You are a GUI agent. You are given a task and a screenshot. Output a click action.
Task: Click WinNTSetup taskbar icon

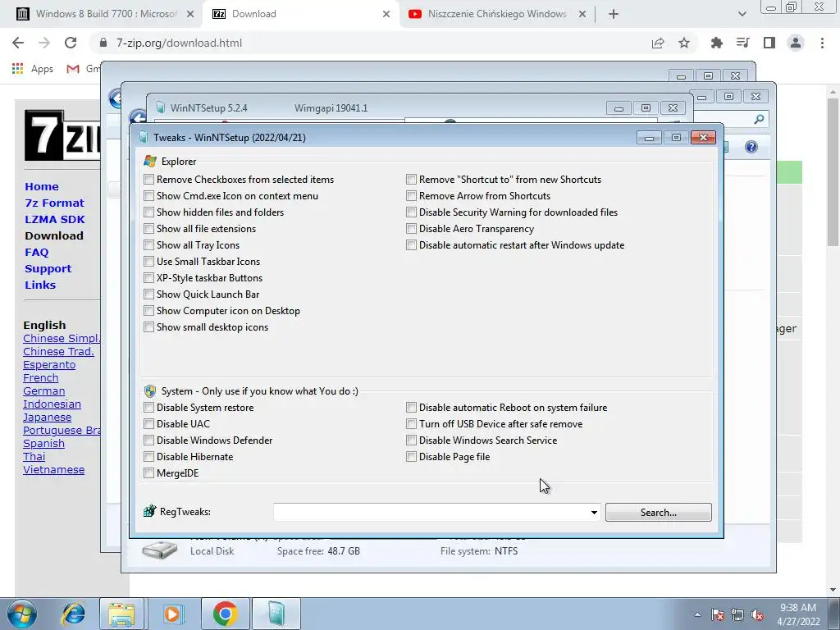point(276,614)
